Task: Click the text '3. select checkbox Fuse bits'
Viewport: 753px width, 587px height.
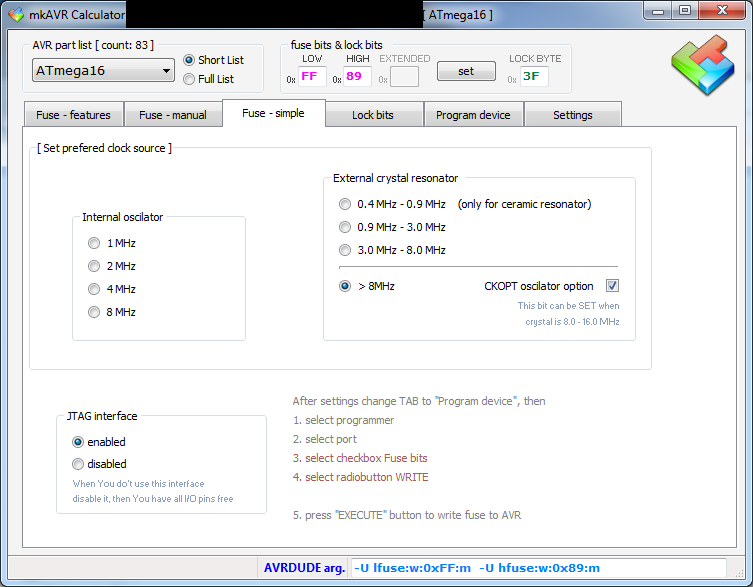Action: (360, 458)
